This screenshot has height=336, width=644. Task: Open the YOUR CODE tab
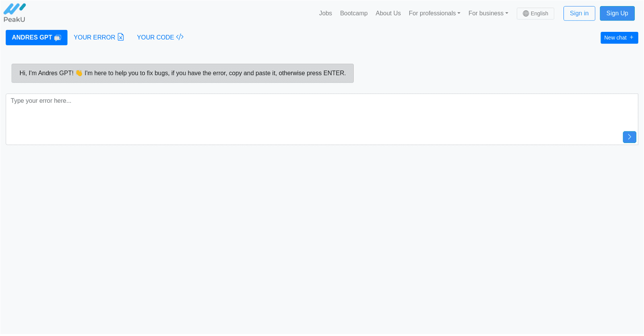pyautogui.click(x=155, y=37)
